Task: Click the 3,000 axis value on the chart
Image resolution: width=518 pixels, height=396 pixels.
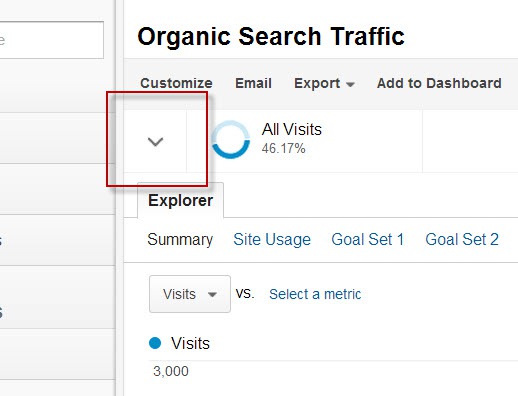Action: (171, 371)
